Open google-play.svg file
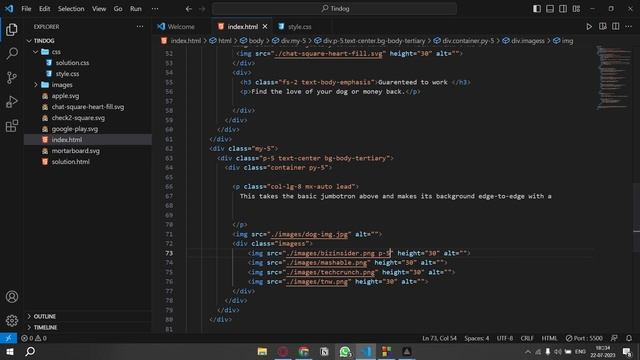640x360 pixels. coord(75,129)
